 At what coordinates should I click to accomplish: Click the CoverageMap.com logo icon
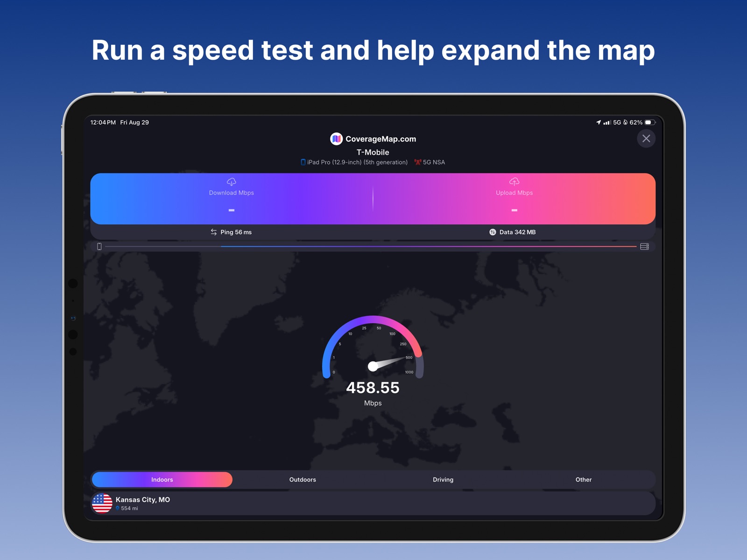[x=336, y=139]
